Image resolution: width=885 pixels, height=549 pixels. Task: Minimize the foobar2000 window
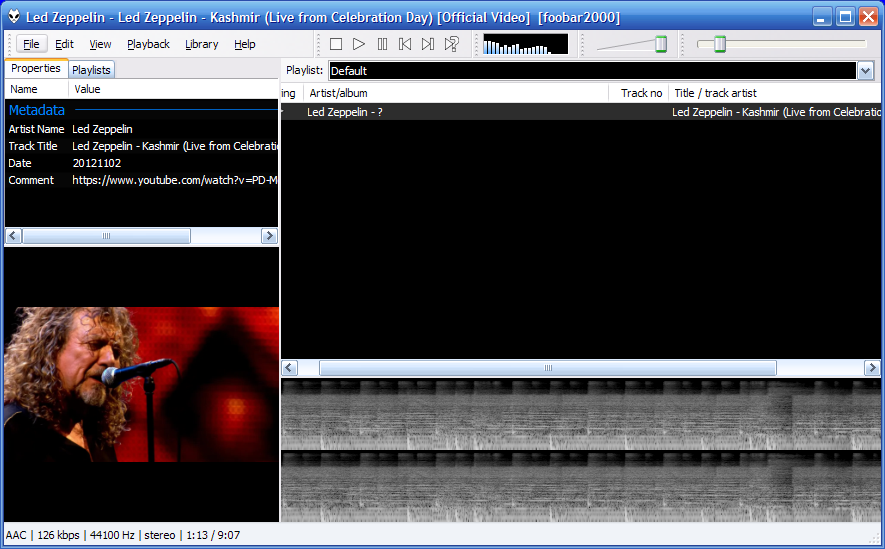coord(822,17)
